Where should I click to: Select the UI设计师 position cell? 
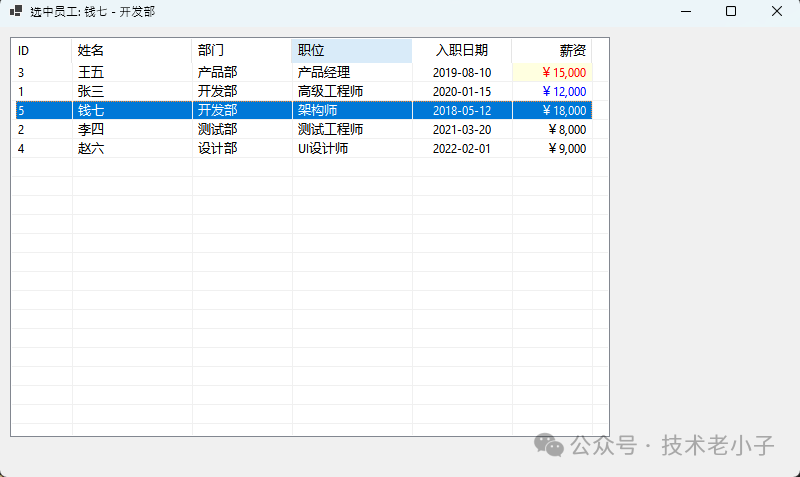(323, 148)
